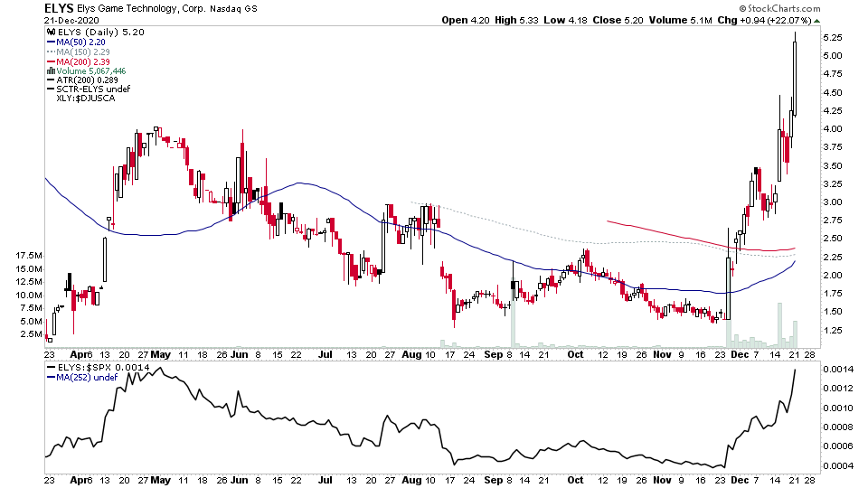This screenshot has width=868, height=488.
Task: Click the Oct label on upper date axis
Action: click(576, 354)
